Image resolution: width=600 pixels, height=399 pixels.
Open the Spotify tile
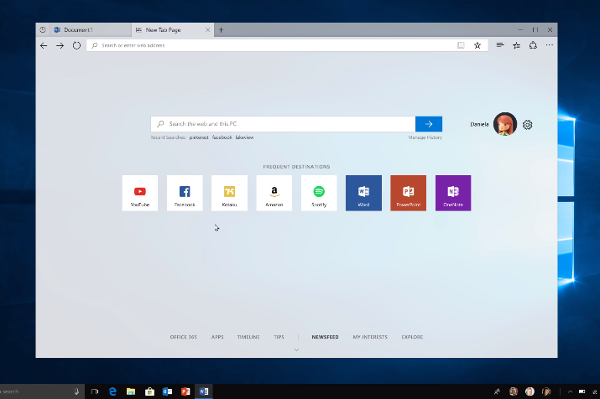319,193
